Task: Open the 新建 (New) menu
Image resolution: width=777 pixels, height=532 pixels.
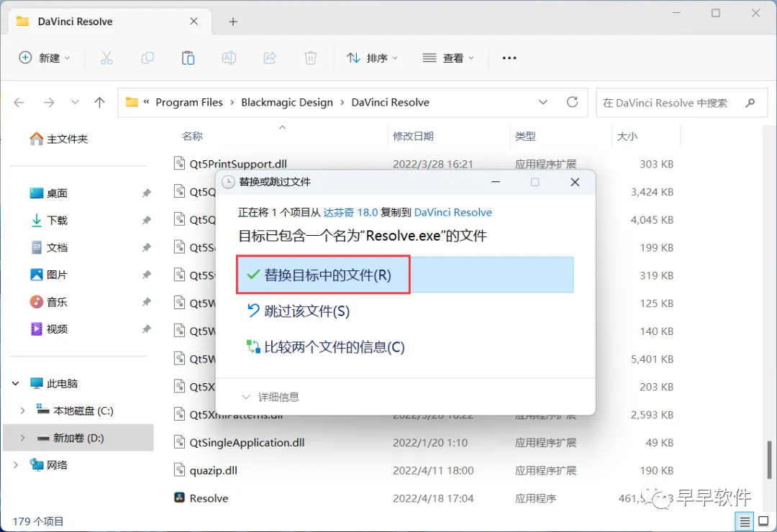Action: coord(45,58)
